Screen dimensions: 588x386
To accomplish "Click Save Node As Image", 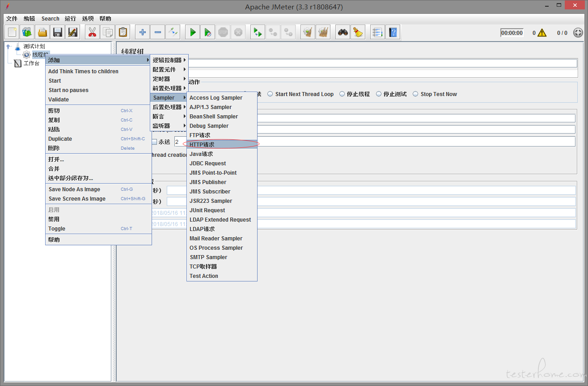I will [98, 189].
